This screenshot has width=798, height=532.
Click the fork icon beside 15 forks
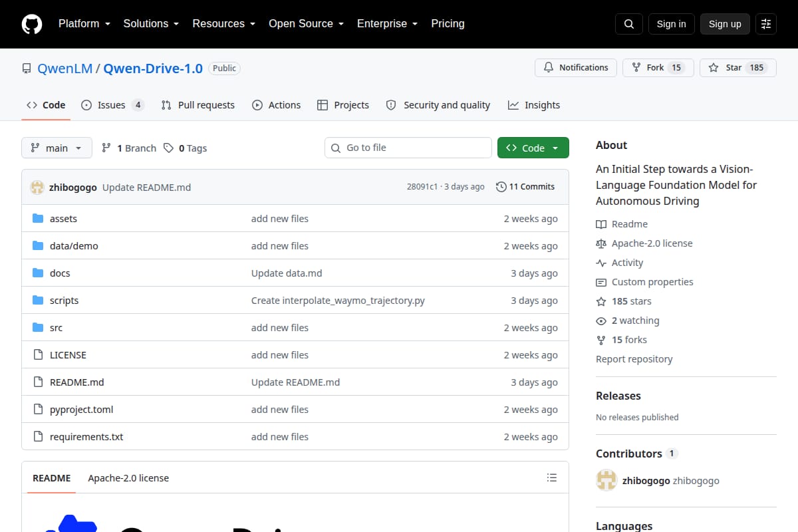601,340
